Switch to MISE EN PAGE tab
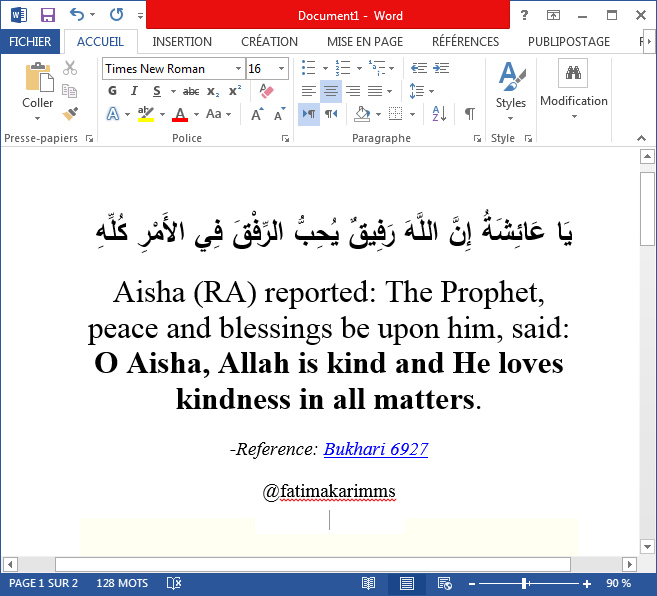657x596 pixels. tap(365, 41)
